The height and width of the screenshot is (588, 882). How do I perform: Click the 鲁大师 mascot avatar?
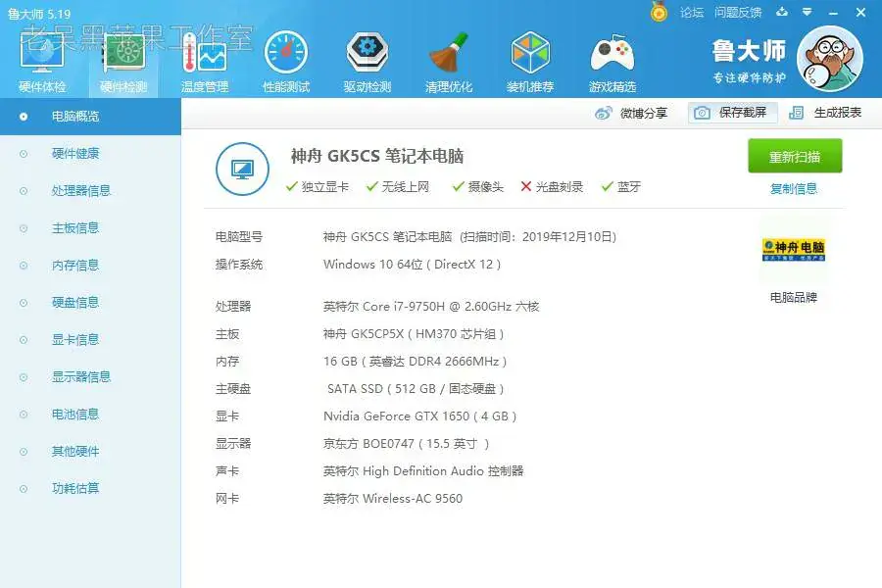[830, 59]
